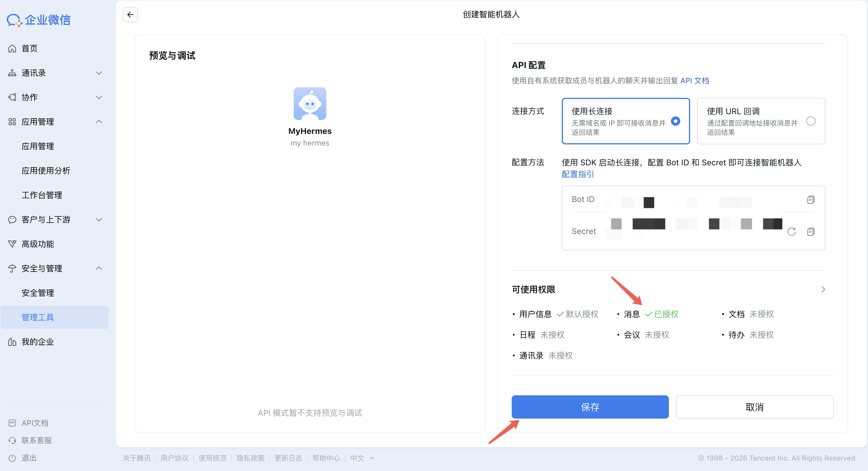Click 退出 to log out
The height and width of the screenshot is (471, 868).
point(29,458)
